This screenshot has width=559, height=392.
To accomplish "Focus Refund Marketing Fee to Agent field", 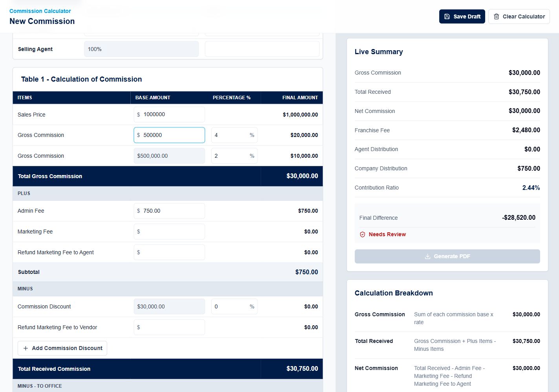I will (169, 252).
